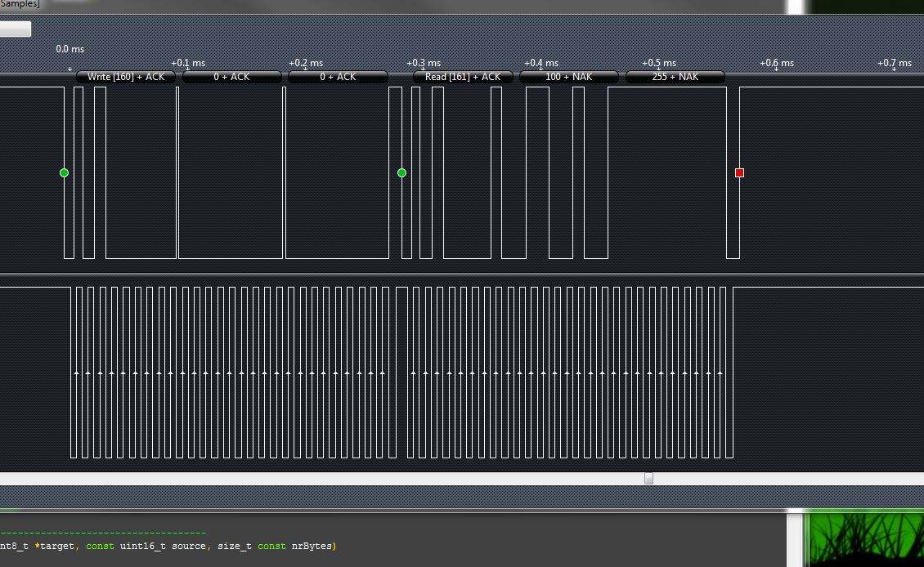Click 'size_t' in the code line
The height and width of the screenshot is (567, 924).
[235, 546]
